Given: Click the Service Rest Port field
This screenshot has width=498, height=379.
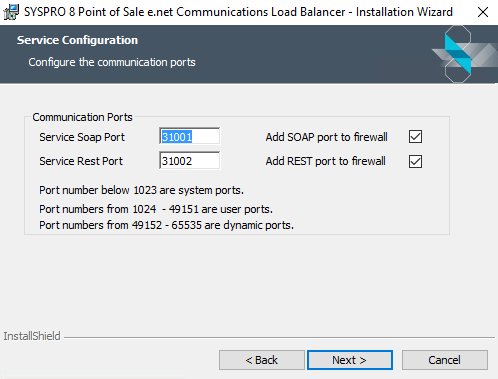Looking at the screenshot, I should [189, 161].
